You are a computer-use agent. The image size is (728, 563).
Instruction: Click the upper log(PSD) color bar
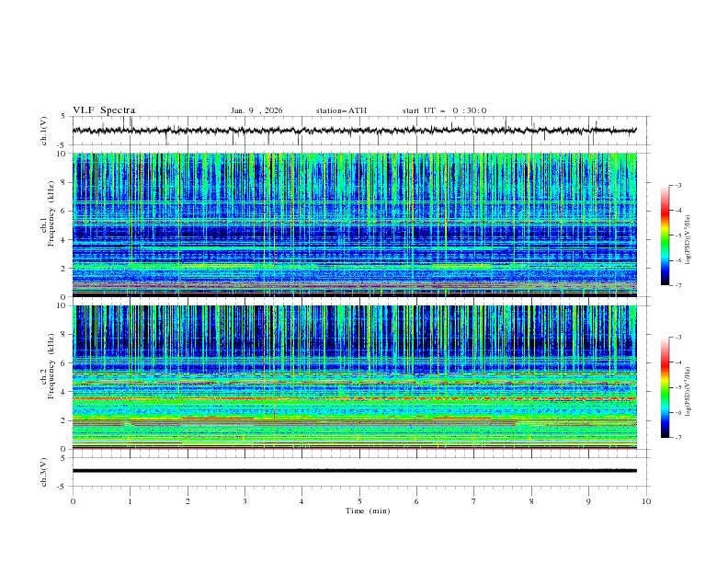click(x=665, y=236)
